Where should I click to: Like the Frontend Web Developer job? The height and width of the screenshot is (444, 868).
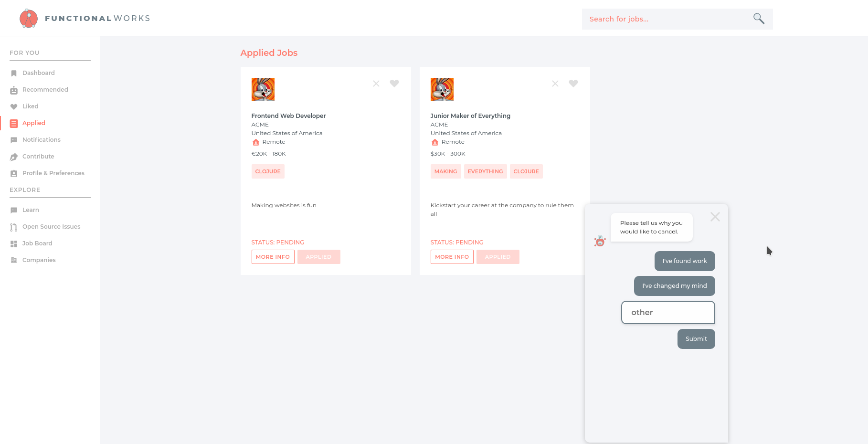(394, 83)
